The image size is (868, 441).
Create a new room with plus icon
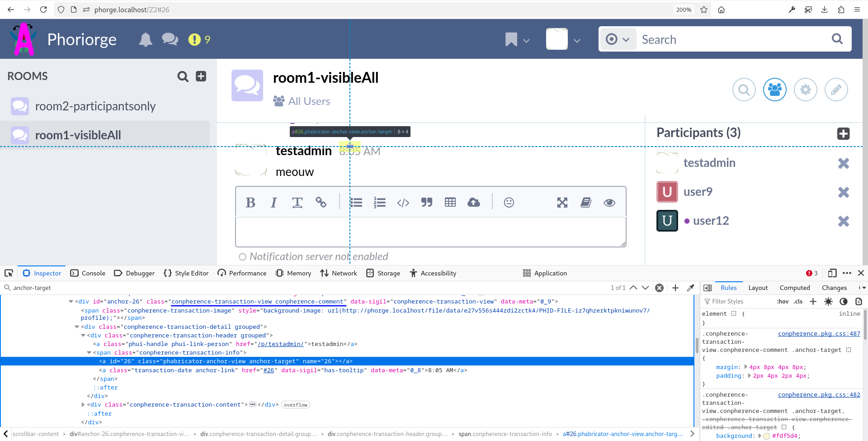pyautogui.click(x=201, y=76)
